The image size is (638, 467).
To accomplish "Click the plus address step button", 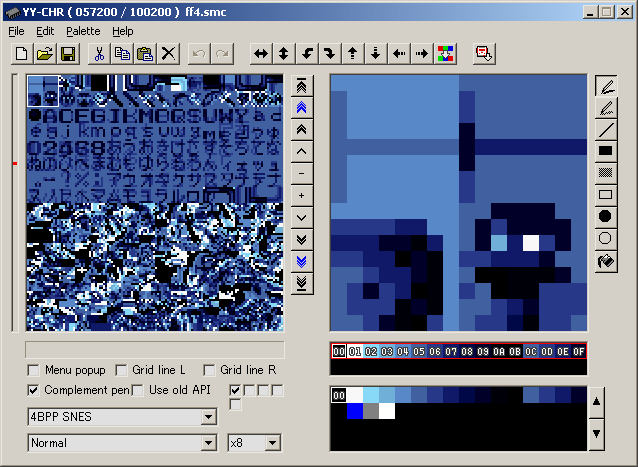I will click(302, 196).
